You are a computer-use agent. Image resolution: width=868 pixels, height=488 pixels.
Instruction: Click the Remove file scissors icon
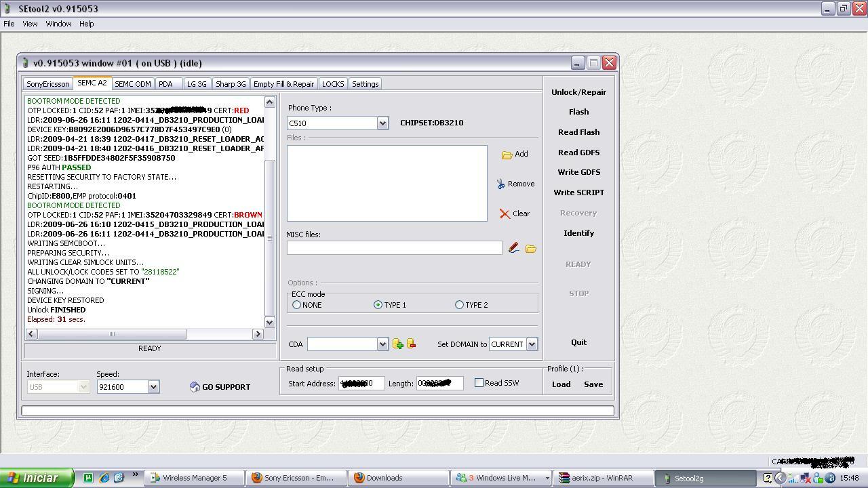click(x=500, y=184)
